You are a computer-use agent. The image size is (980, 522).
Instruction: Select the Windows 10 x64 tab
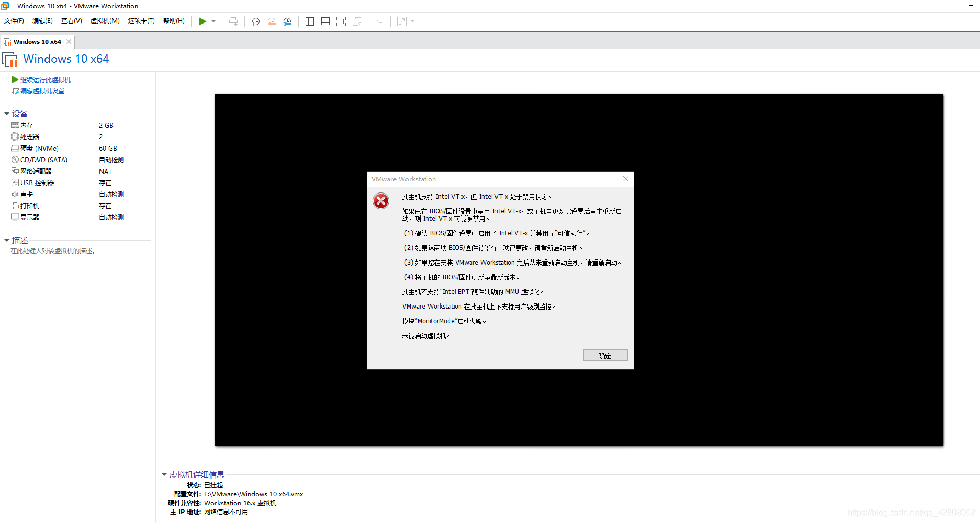[x=37, y=42]
